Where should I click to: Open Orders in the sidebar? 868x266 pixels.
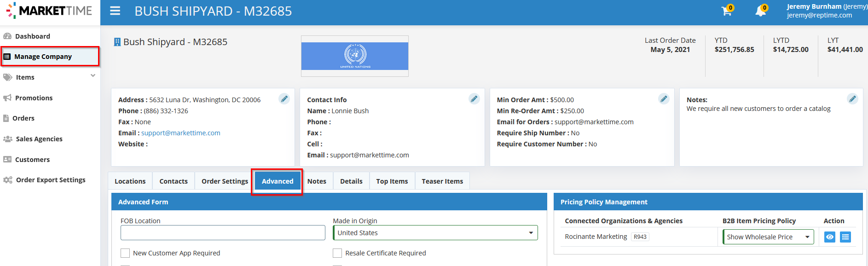[23, 118]
